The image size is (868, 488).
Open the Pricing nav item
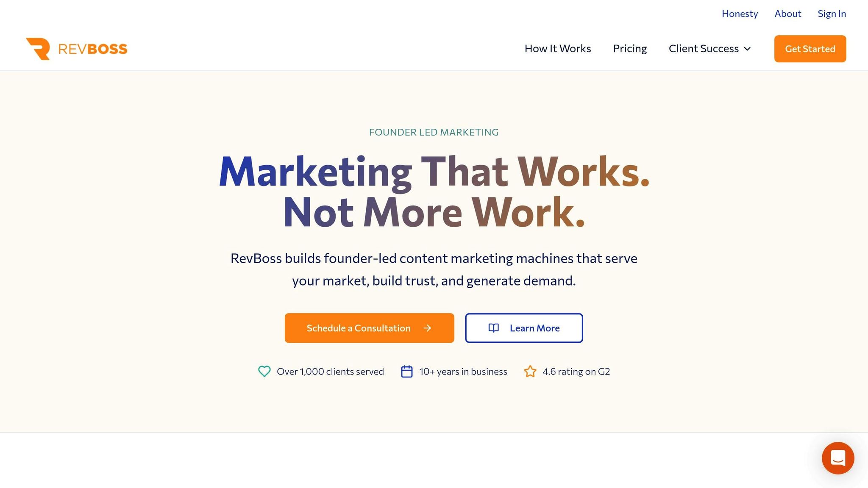pyautogui.click(x=630, y=49)
